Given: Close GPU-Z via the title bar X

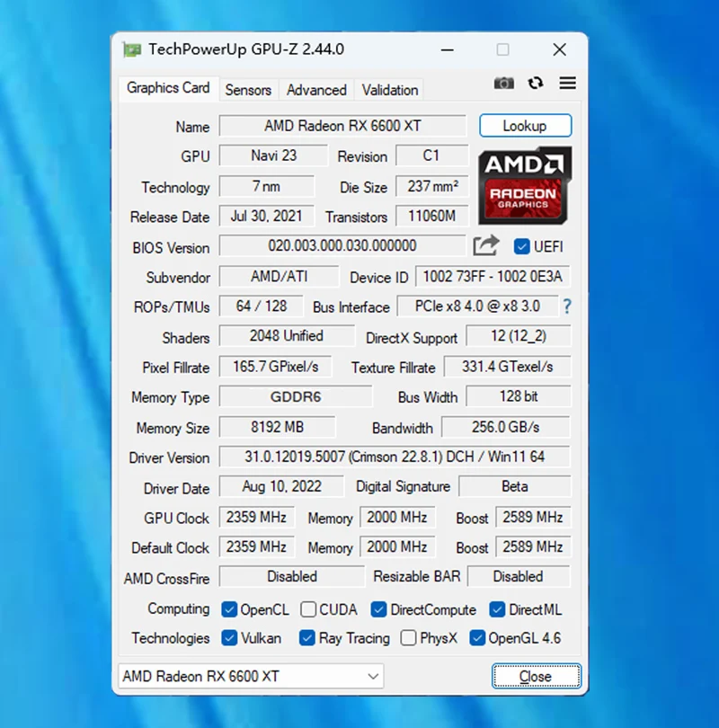Looking at the screenshot, I should tap(560, 49).
